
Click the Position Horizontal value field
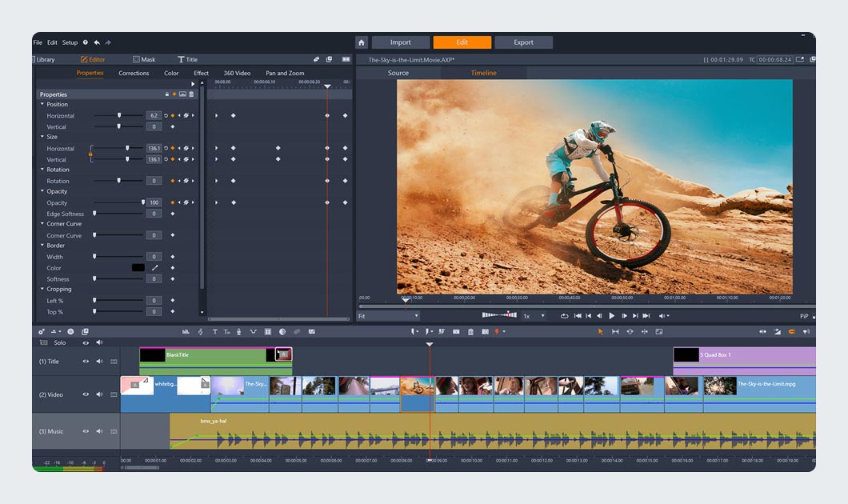[154, 116]
